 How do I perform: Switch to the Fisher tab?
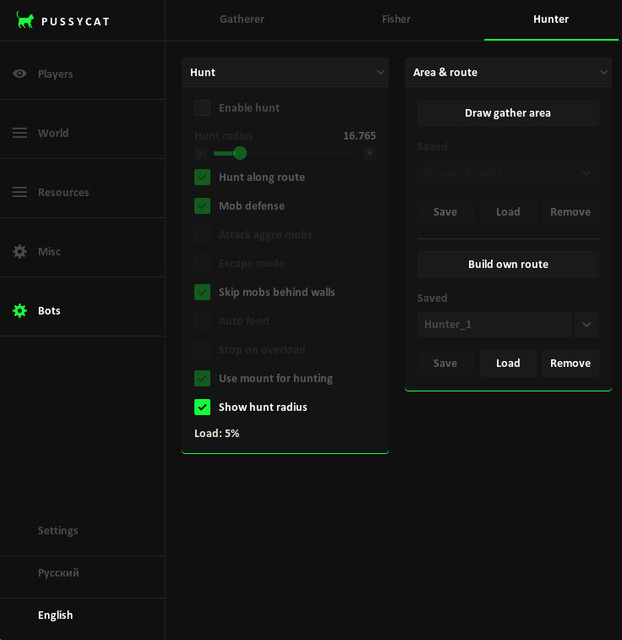[x=396, y=19]
